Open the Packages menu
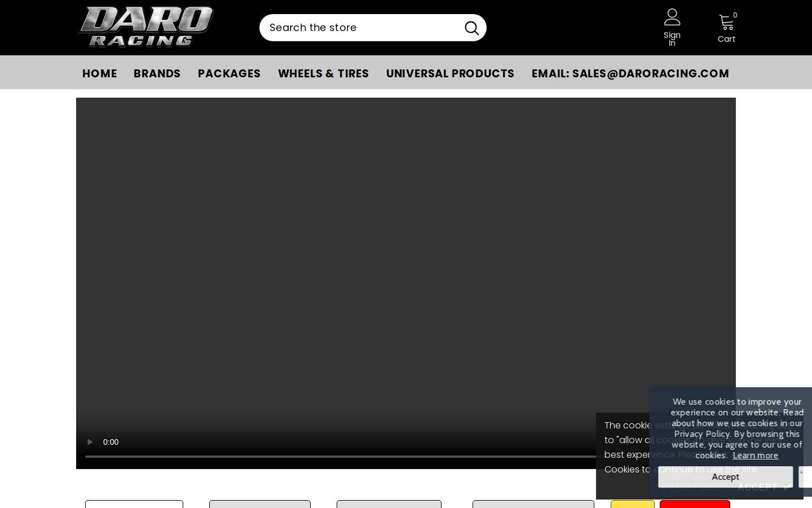The width and height of the screenshot is (812, 508). click(229, 73)
